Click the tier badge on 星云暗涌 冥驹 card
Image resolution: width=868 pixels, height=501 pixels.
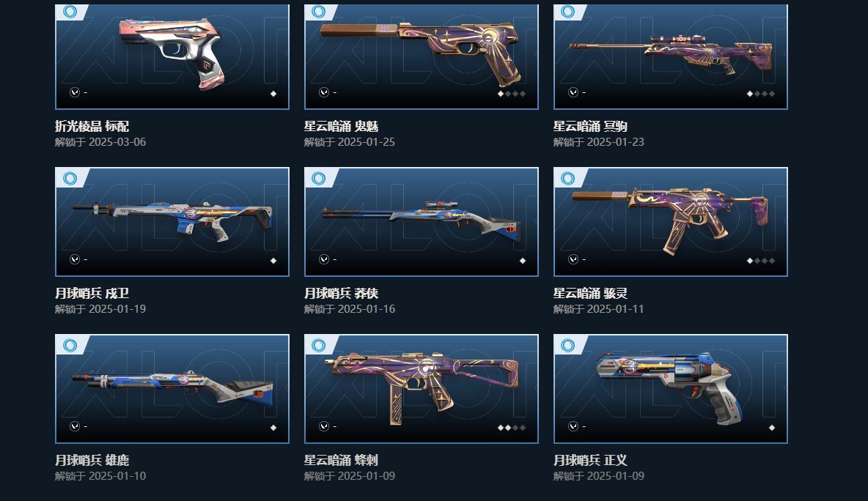click(x=568, y=12)
